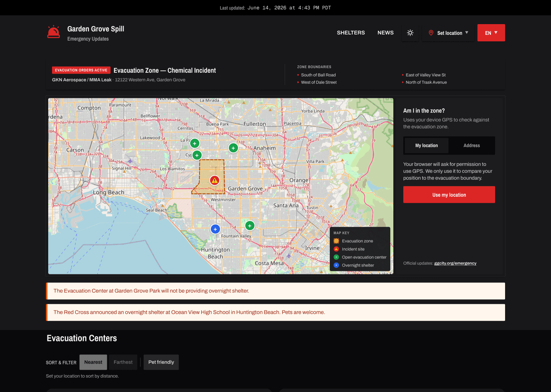The width and height of the screenshot is (551, 392).
Task: Click the Huntington Beach label on map
Action: [x=215, y=253]
